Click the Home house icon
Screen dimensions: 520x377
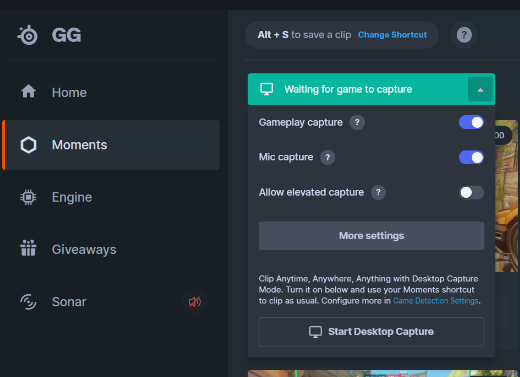coord(28,91)
